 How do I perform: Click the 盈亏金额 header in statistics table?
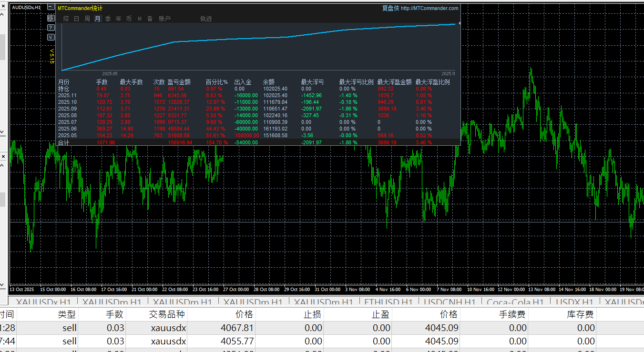(179, 82)
